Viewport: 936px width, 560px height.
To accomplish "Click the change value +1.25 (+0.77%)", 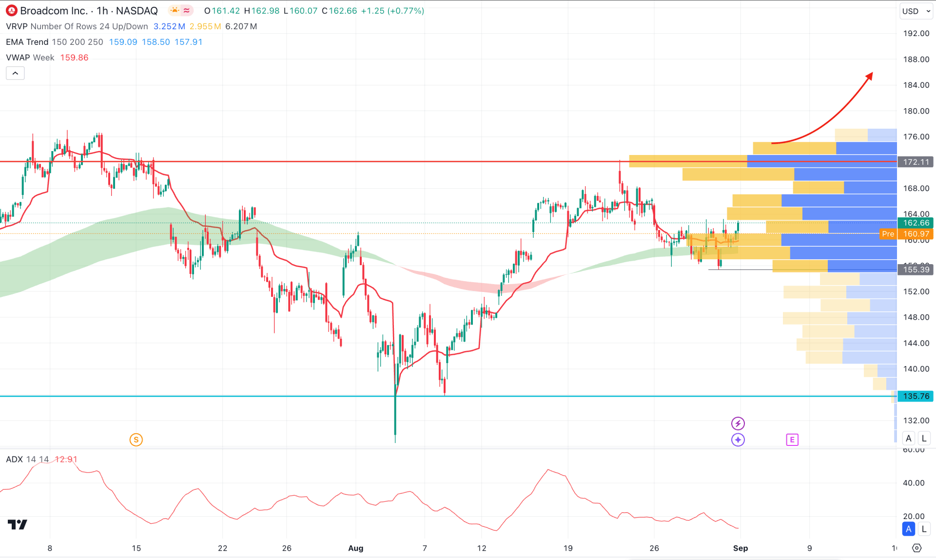I will coord(392,11).
